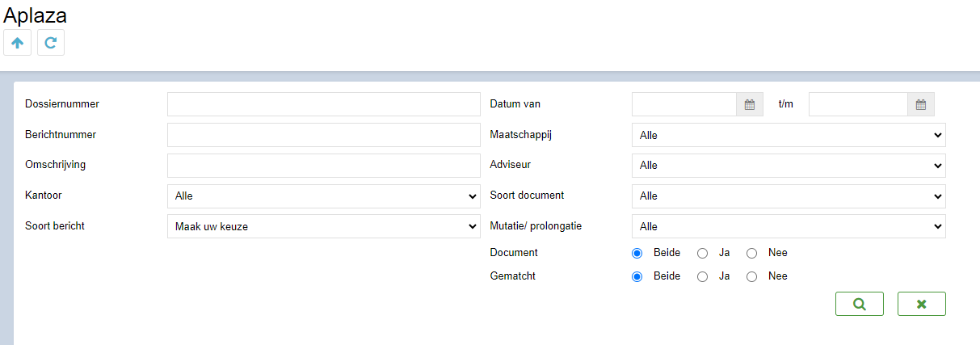Click the Dossiernummer label

click(62, 103)
